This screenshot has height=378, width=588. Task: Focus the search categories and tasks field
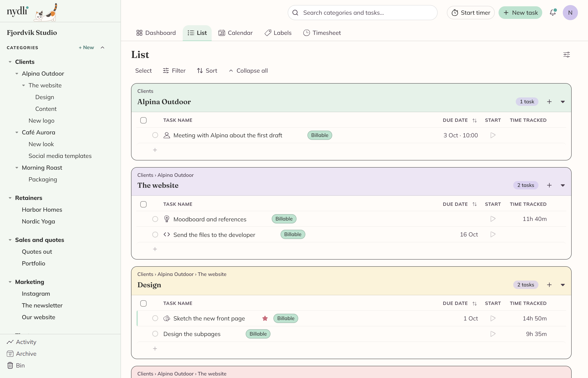tap(362, 13)
